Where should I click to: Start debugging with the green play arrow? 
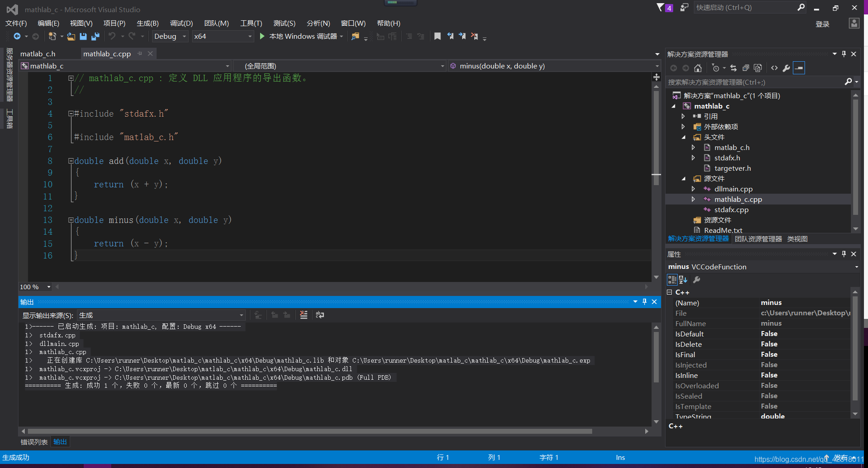[262, 36]
